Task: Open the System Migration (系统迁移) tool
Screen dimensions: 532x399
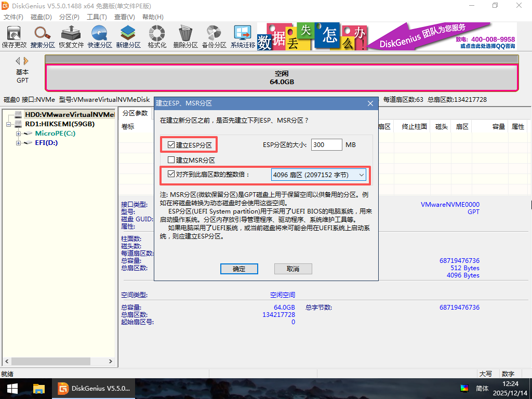Action: pos(243,36)
